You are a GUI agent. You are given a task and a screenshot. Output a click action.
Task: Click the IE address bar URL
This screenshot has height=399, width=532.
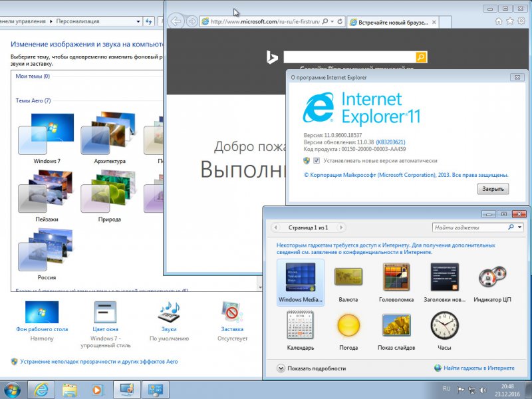tap(265, 21)
